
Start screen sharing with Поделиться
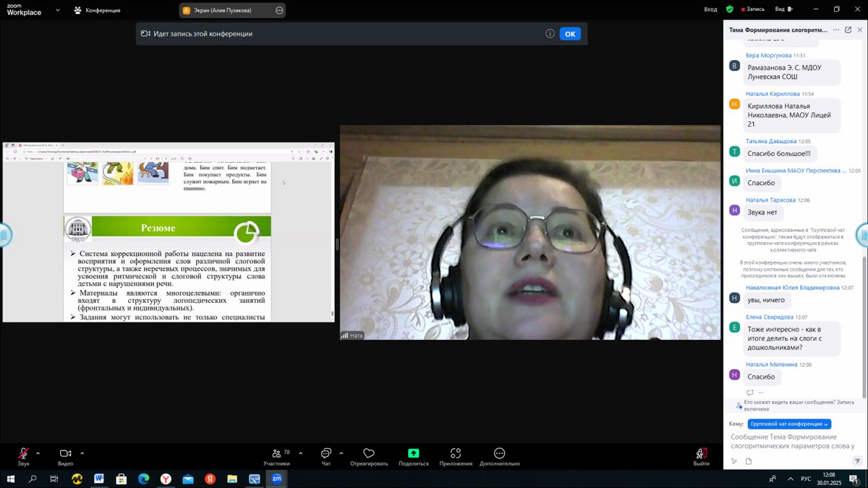pos(414,456)
